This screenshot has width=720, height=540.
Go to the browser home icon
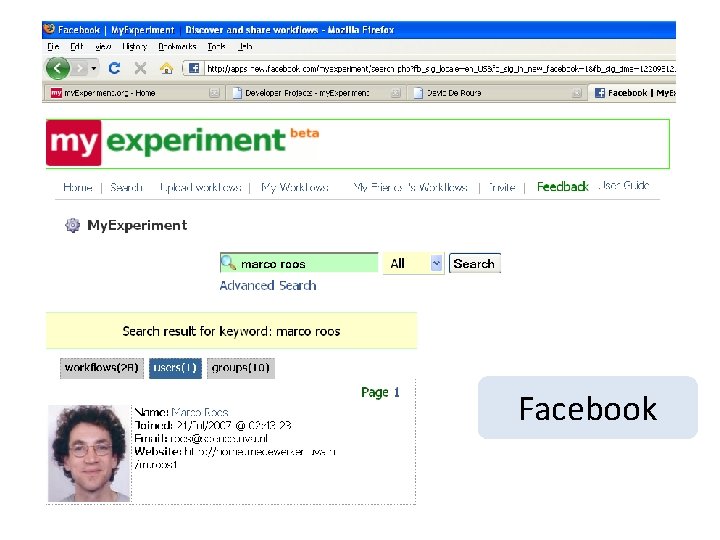pyautogui.click(x=166, y=68)
